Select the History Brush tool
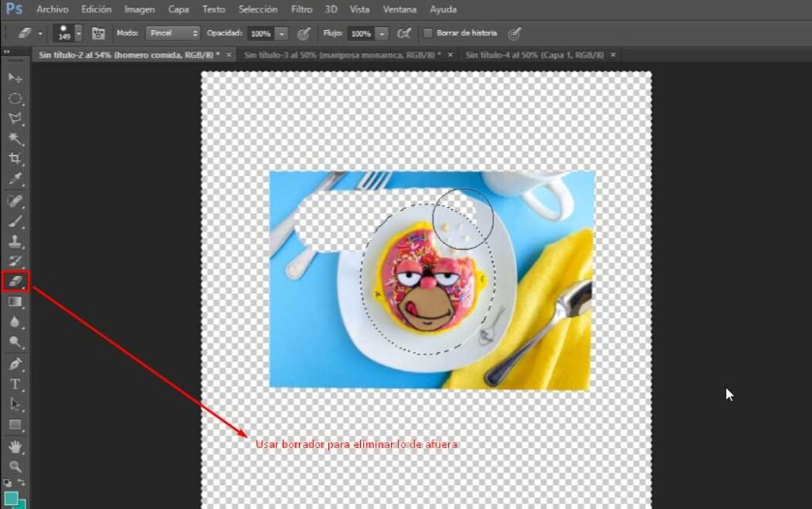Viewport: 812px width, 509px height. pyautogui.click(x=15, y=261)
